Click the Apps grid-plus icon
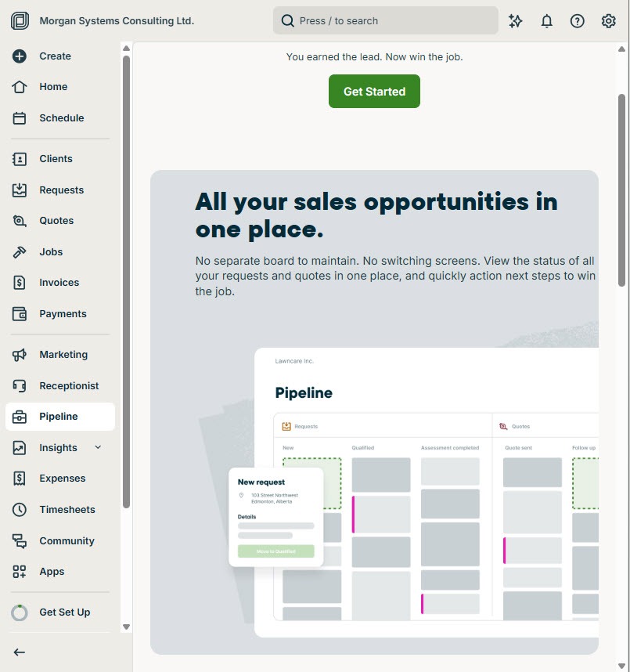 20,572
